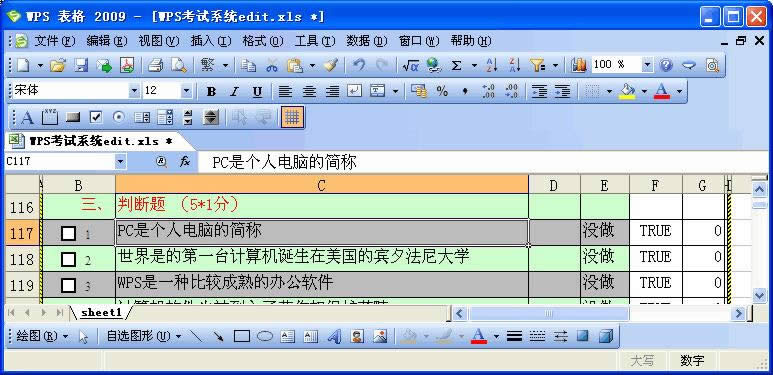Image resolution: width=773 pixels, height=375 pixels.
Task: Open the font name dropdown 宋体
Action: pos(134,91)
